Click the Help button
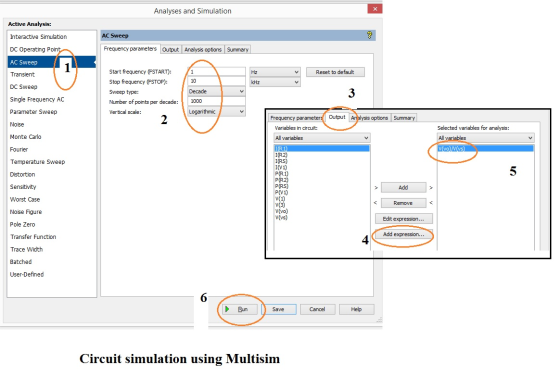The image size is (560, 378). (356, 309)
